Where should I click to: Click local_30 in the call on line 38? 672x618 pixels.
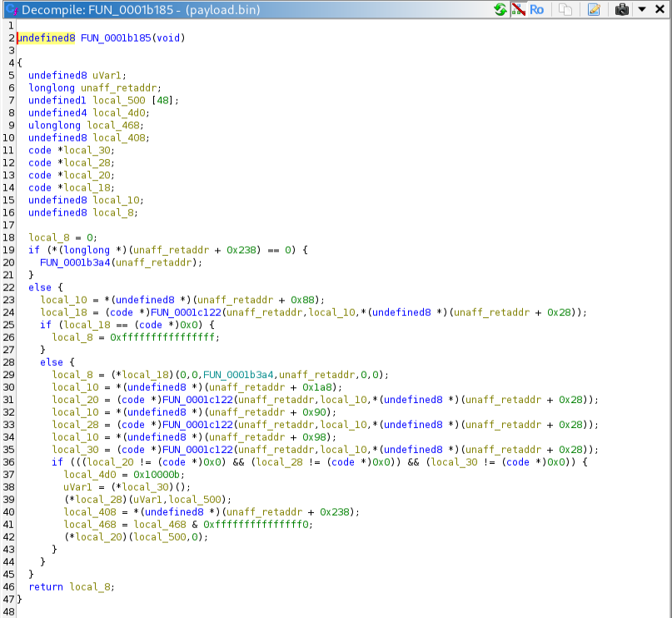click(x=145, y=487)
